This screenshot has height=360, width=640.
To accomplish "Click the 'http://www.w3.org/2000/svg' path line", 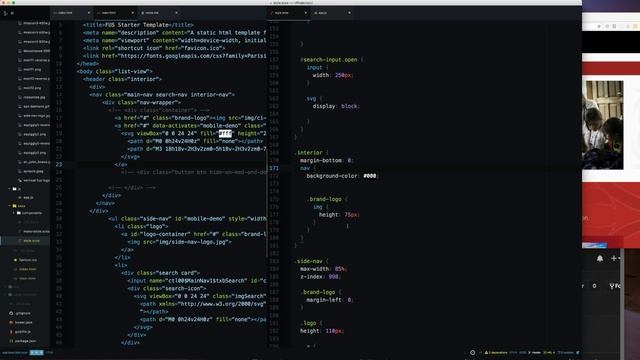I will coord(203,304).
